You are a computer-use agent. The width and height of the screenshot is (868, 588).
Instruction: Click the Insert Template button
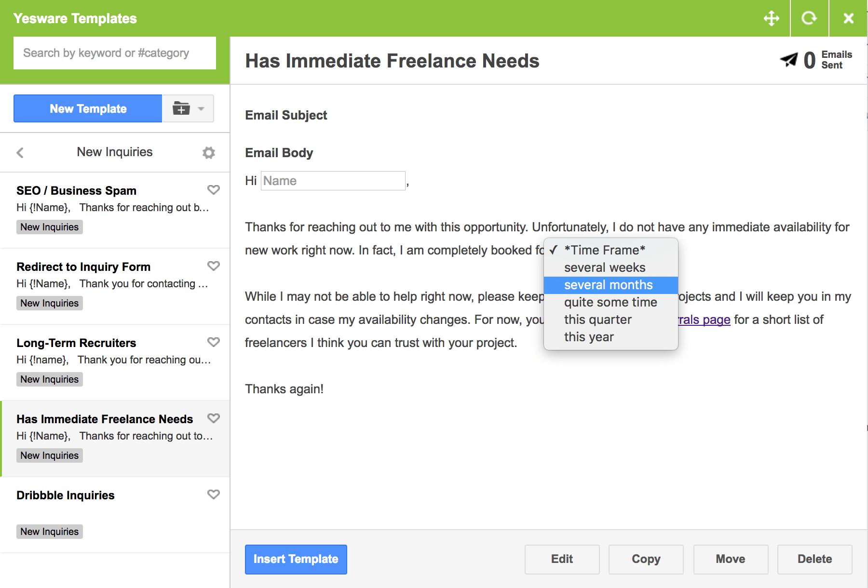point(296,559)
